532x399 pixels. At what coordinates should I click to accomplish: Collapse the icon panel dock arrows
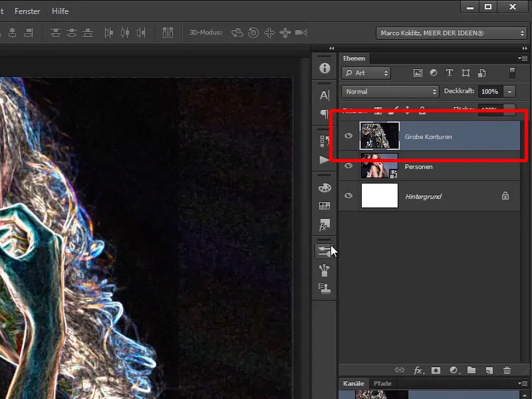(331, 48)
